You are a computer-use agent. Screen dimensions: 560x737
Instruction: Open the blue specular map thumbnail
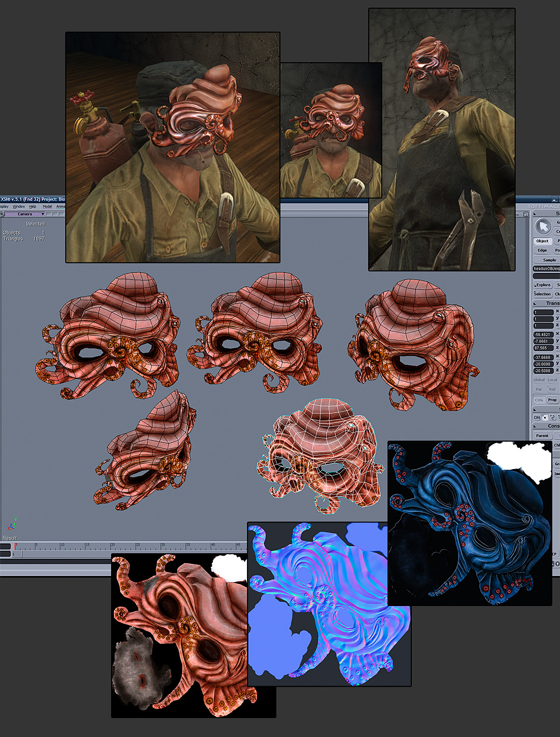tap(470, 523)
